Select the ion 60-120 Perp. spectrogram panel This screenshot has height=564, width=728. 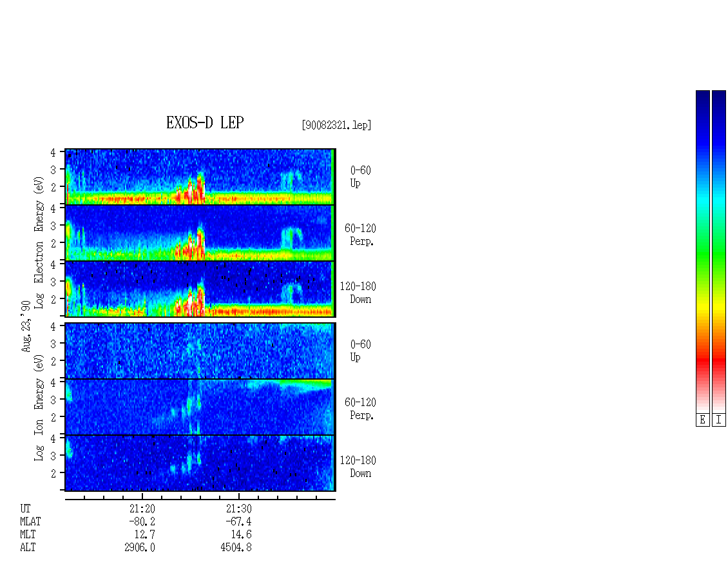(200, 407)
